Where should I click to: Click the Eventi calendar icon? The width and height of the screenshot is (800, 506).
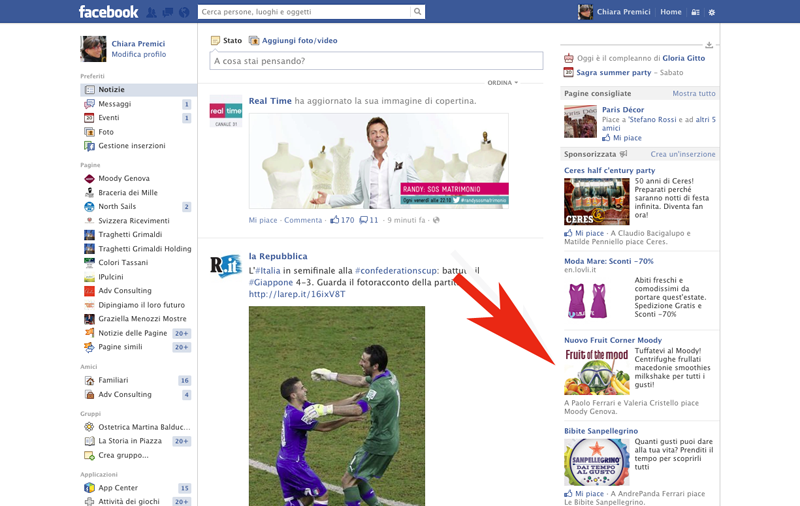(x=89, y=118)
